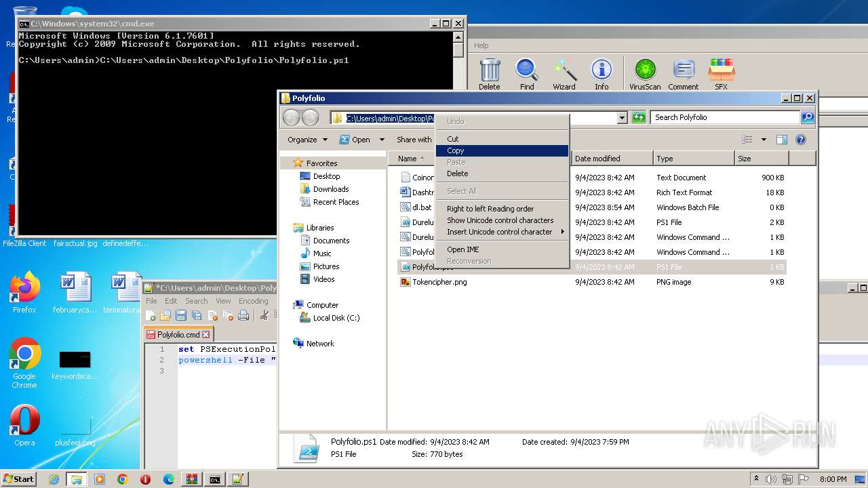Select the Polyfolio.cmd tab in Notepad++
The image size is (868, 488).
point(178,335)
